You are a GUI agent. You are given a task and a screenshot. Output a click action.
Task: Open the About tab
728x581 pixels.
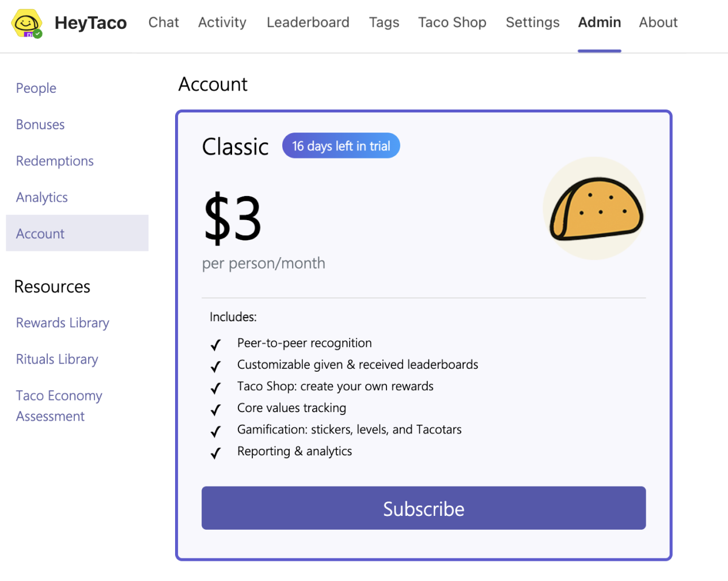pos(658,22)
